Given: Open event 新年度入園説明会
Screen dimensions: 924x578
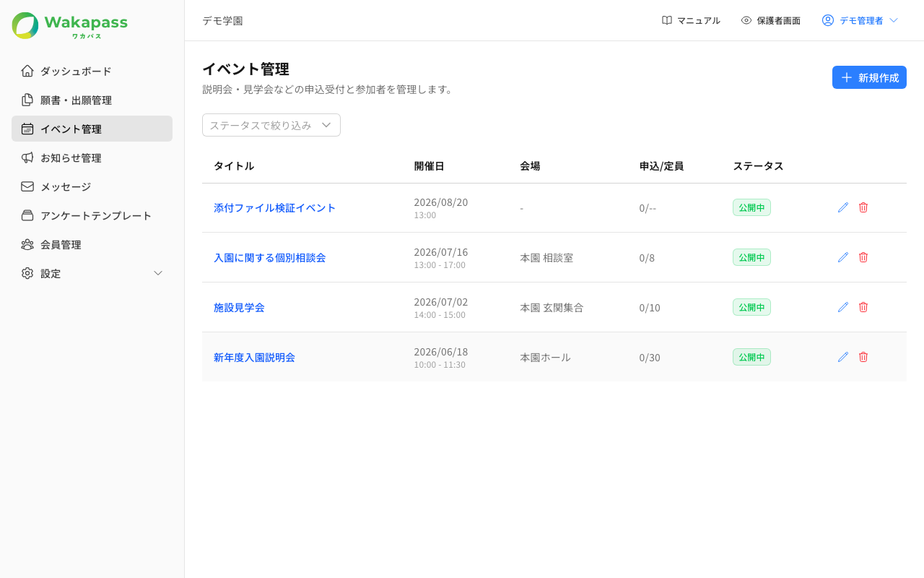Looking at the screenshot, I should 254,357.
